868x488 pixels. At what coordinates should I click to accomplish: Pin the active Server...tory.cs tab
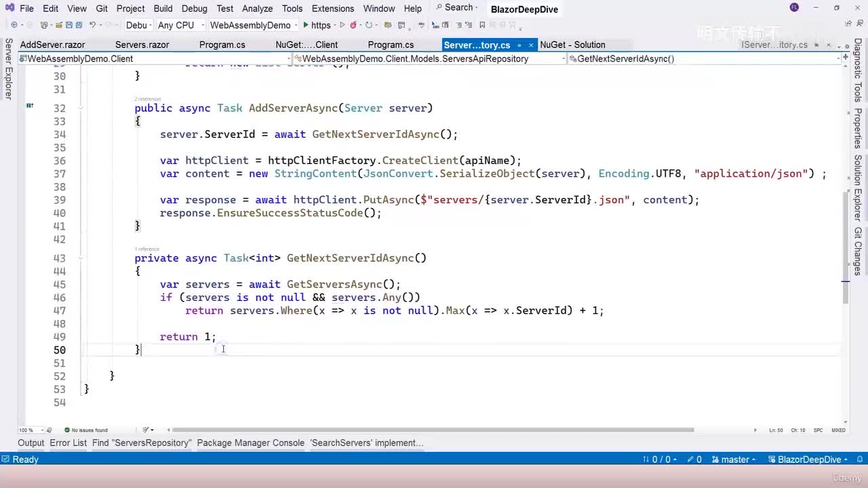[x=519, y=45]
